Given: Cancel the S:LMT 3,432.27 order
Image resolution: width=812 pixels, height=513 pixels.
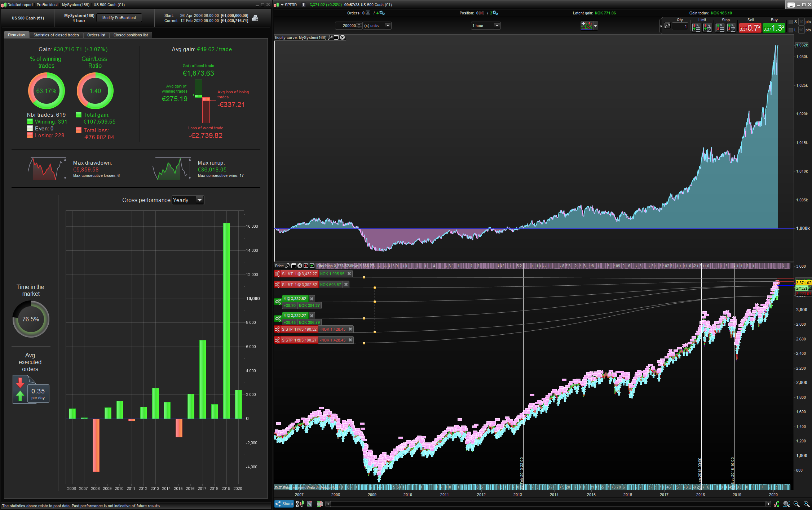Looking at the screenshot, I should click(349, 274).
